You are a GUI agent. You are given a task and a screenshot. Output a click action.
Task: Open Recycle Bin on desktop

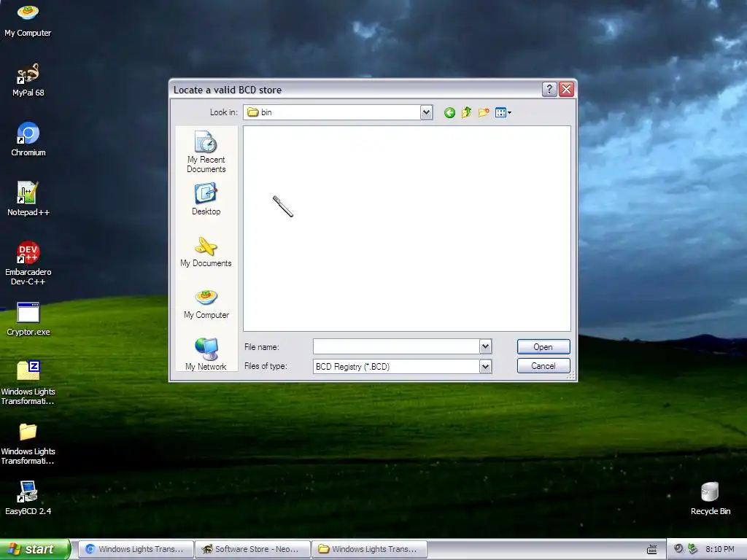coord(710,498)
